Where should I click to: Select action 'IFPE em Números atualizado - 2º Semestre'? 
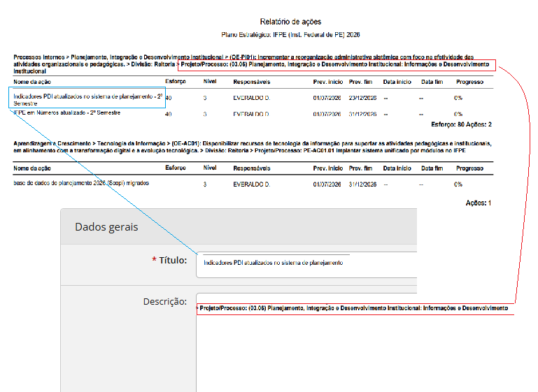[x=67, y=112]
